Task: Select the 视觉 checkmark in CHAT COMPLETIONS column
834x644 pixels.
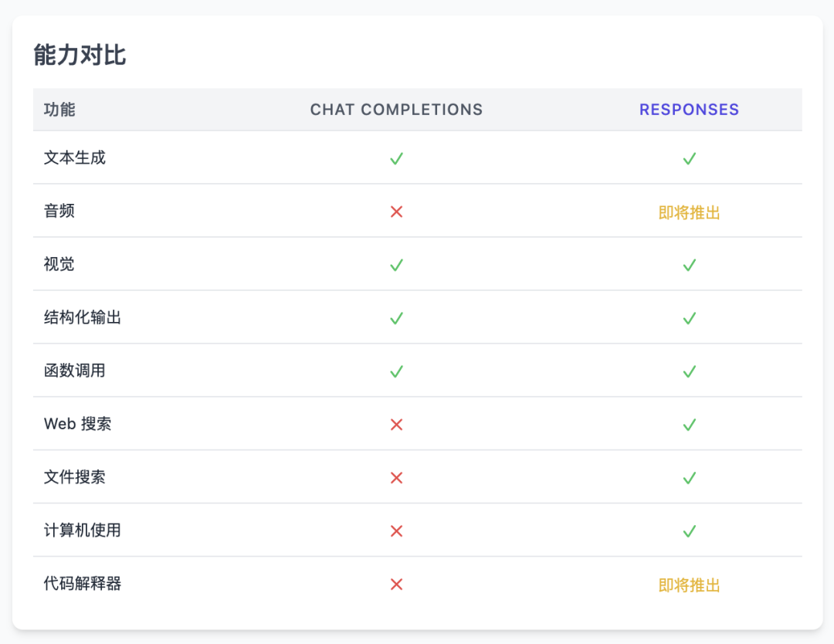Action: 396,265
